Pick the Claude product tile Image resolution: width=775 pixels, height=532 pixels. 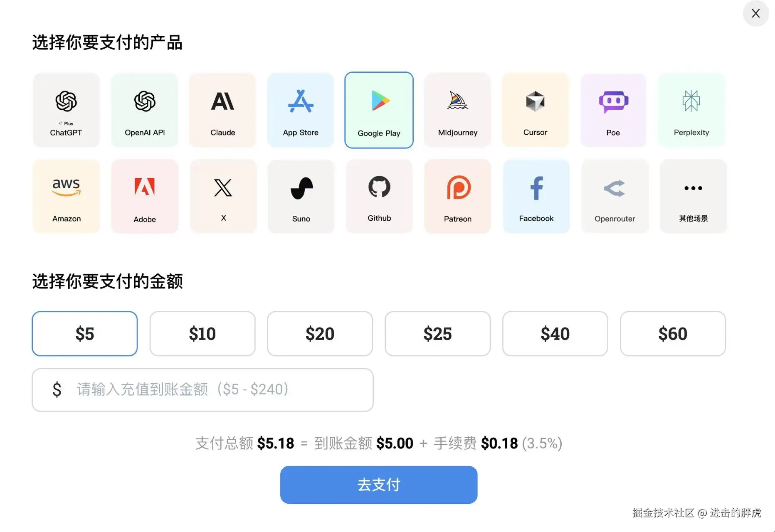click(x=222, y=110)
